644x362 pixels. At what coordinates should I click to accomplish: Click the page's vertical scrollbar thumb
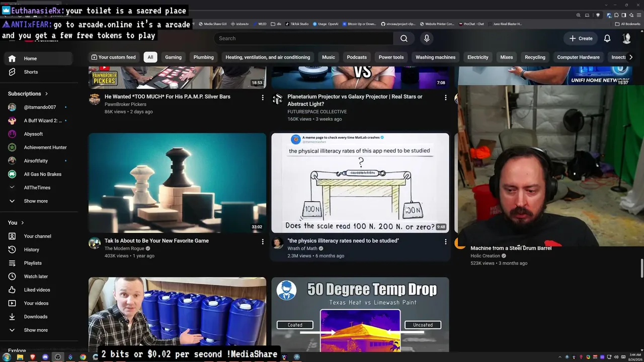641,268
